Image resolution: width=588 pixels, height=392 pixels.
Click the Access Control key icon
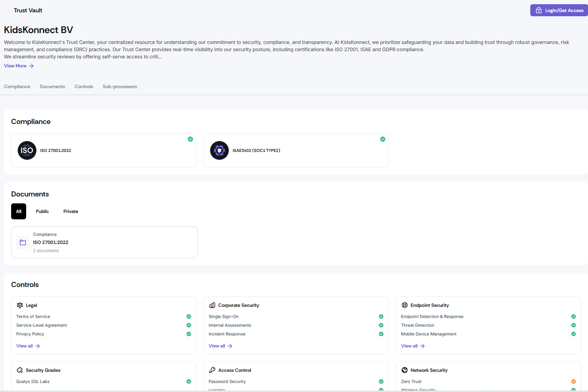click(212, 370)
